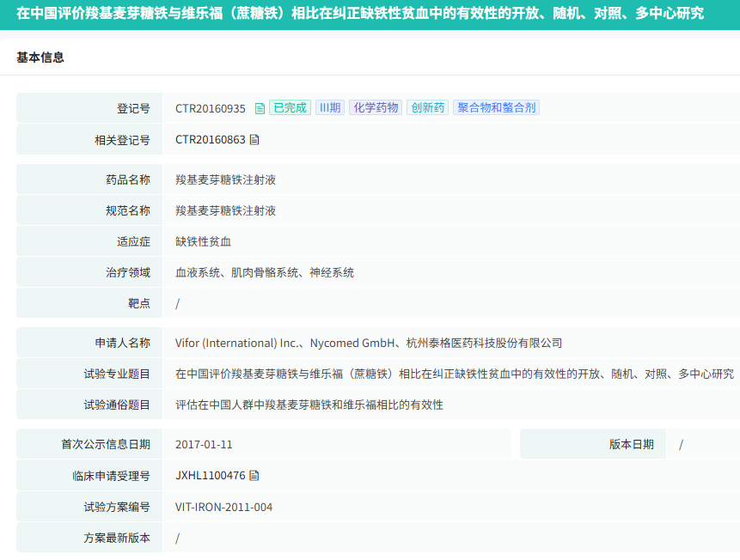Image resolution: width=740 pixels, height=560 pixels.
Task: Click copy icon beside CTR20160935
Action: pos(260,108)
